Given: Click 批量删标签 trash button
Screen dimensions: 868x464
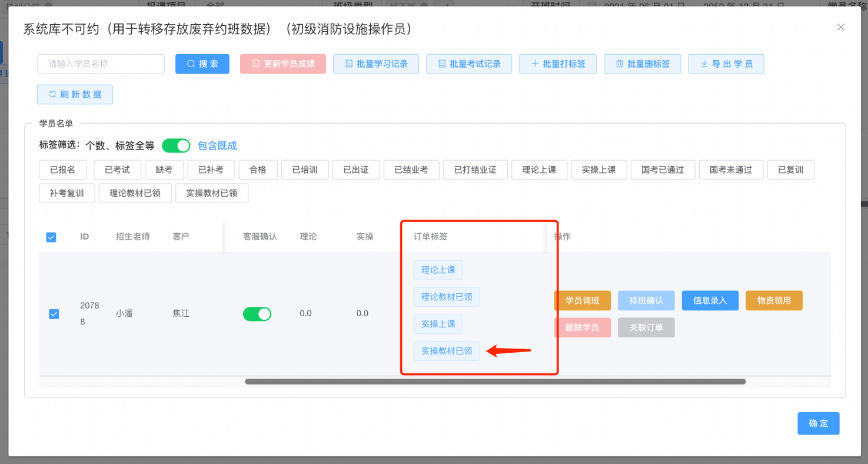Looking at the screenshot, I should [x=642, y=64].
